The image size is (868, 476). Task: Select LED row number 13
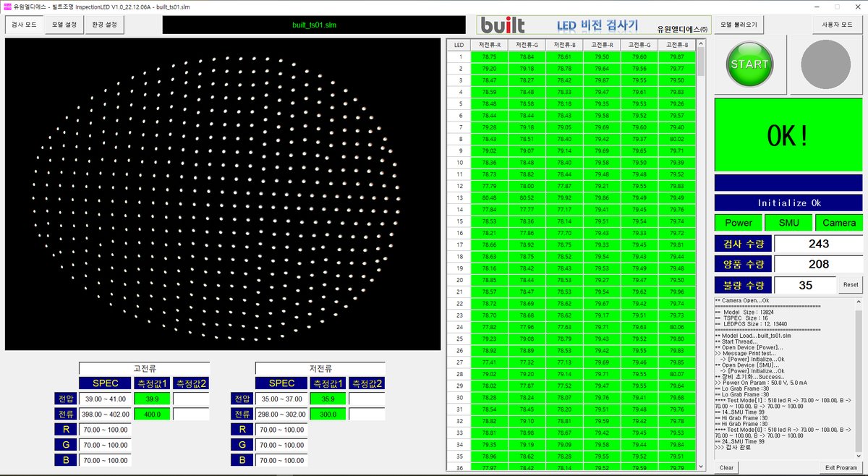coord(459,197)
